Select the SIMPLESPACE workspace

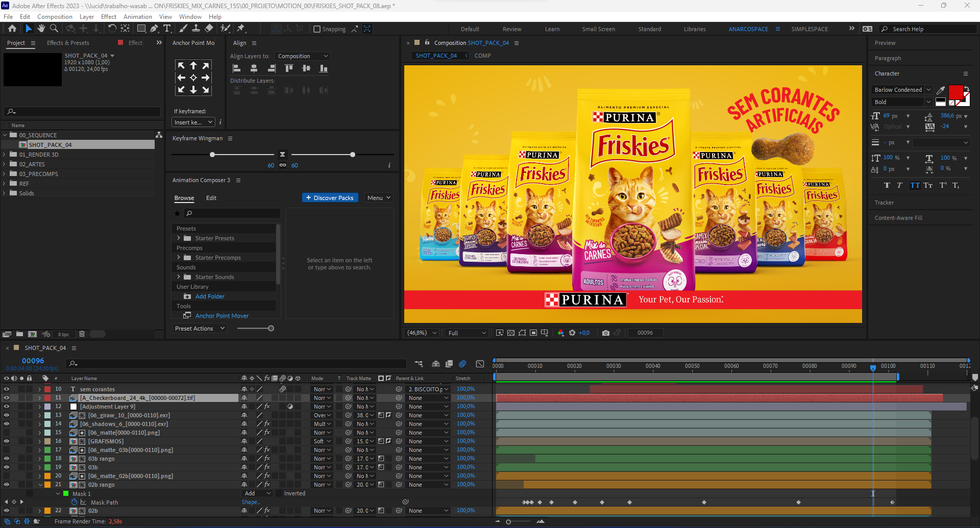pyautogui.click(x=810, y=29)
